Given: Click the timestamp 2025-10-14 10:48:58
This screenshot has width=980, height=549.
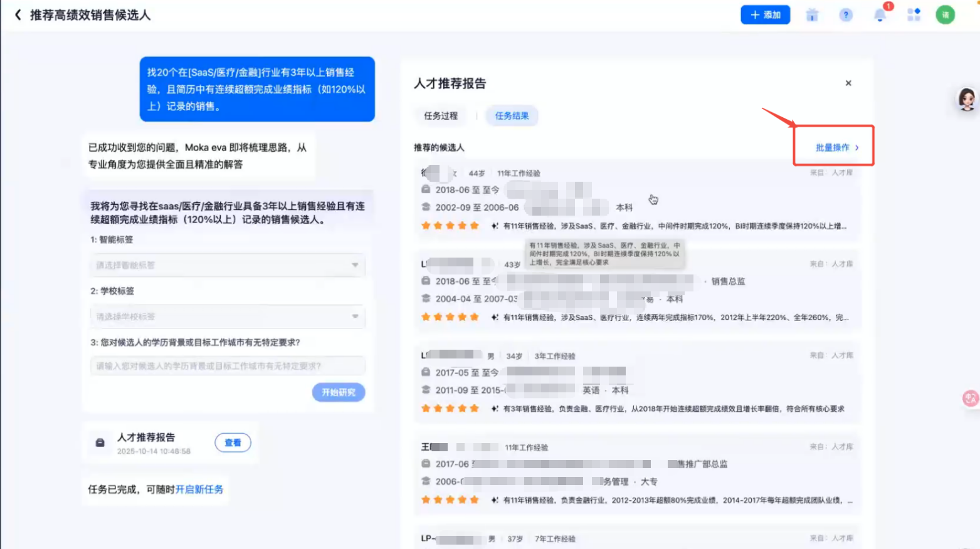Looking at the screenshot, I should 154,451.
